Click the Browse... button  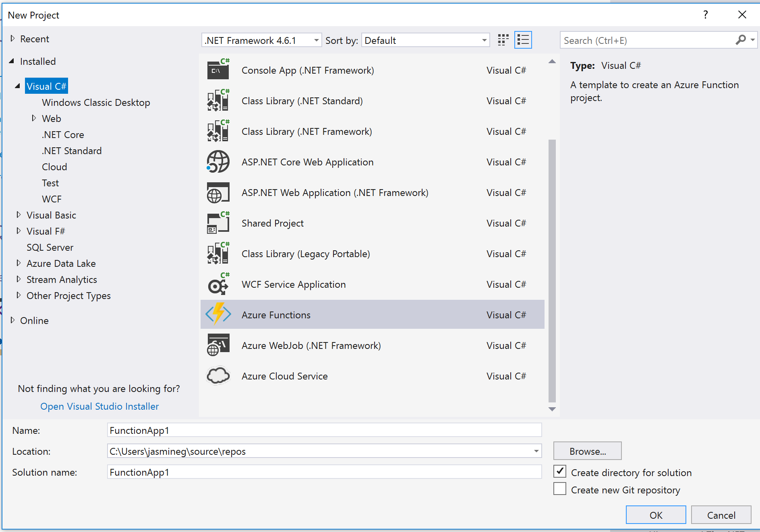[587, 451]
